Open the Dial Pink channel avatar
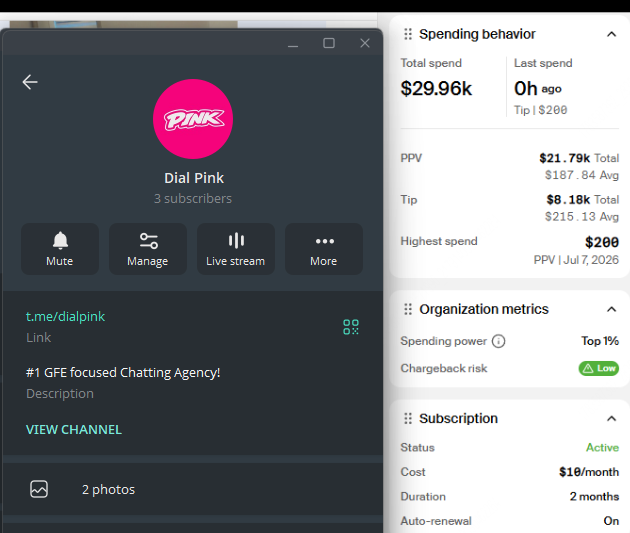Screen dimensions: 630x533 193,119
